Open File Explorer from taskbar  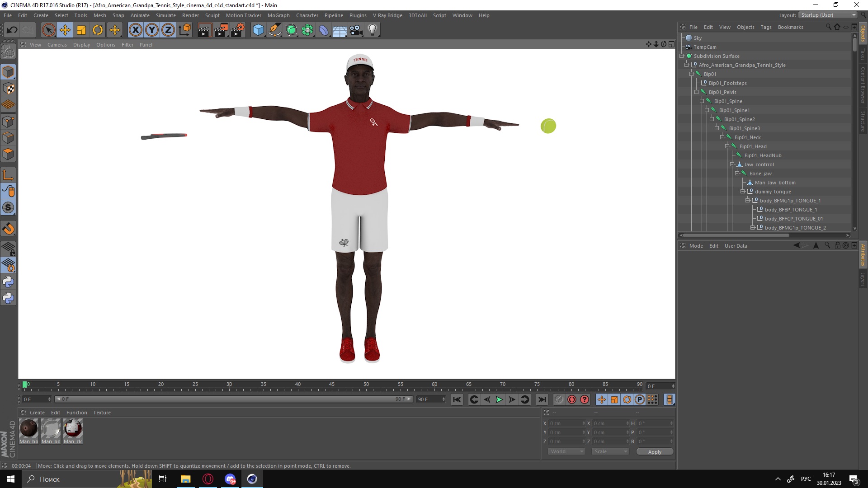coord(186,479)
